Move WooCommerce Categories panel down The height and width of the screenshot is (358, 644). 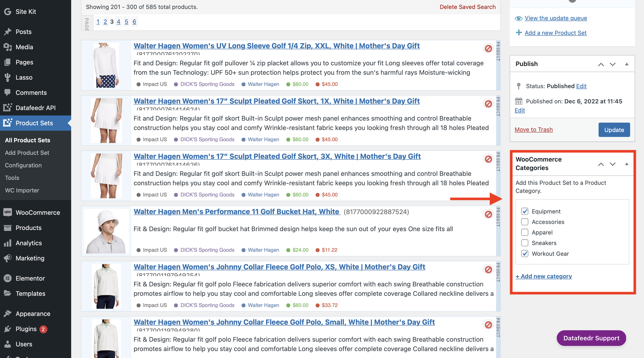[x=612, y=164]
